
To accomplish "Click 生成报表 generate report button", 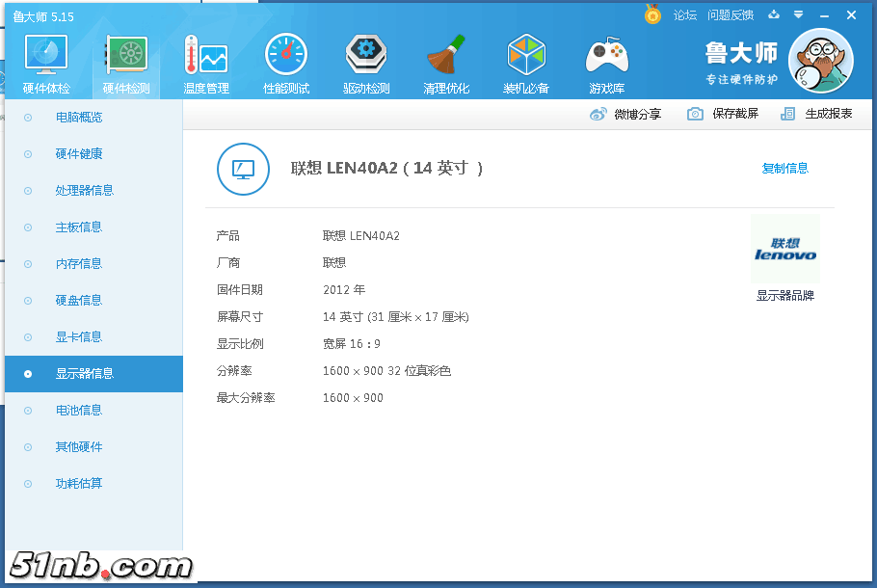I will pos(829,114).
